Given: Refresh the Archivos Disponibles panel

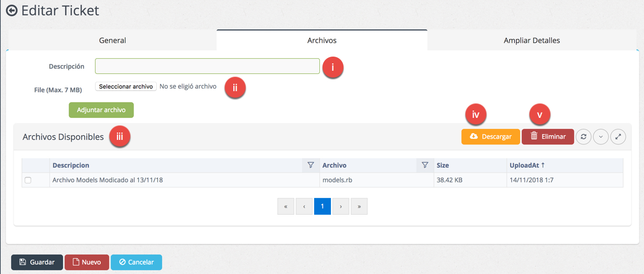Looking at the screenshot, I should click(583, 137).
